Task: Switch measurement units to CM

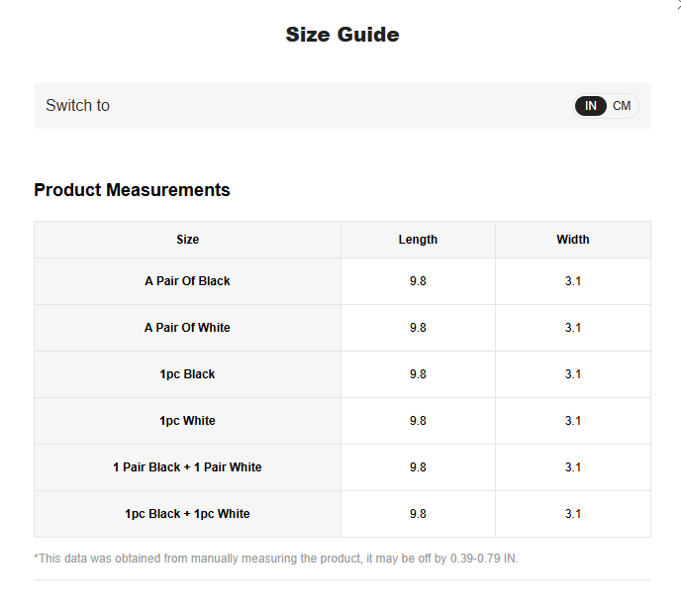Action: pos(622,106)
